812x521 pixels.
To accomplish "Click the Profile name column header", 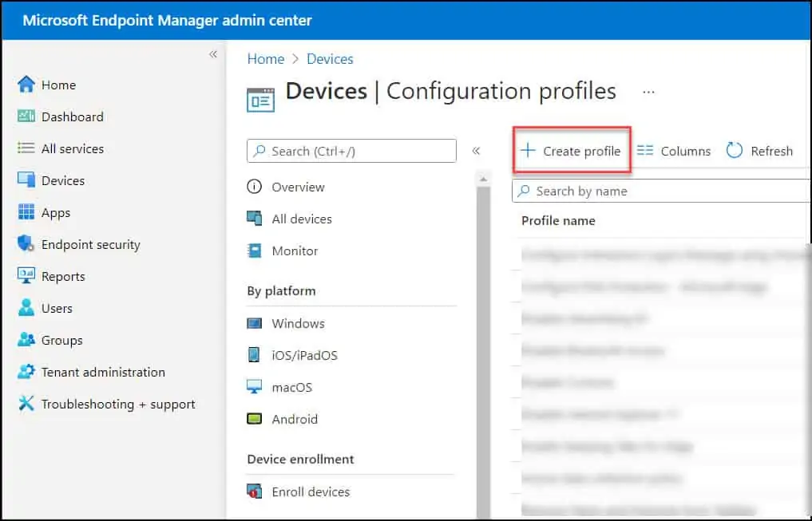I will 558,221.
